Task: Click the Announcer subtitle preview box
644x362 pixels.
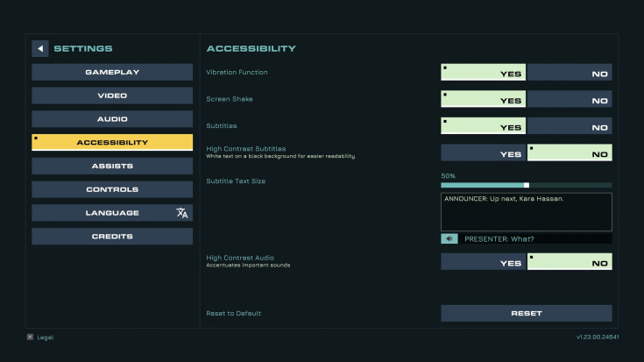Action: (527, 212)
